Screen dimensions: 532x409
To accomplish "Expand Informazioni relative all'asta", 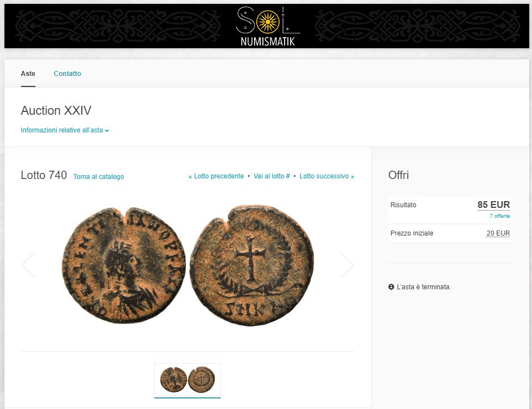I will pyautogui.click(x=64, y=130).
